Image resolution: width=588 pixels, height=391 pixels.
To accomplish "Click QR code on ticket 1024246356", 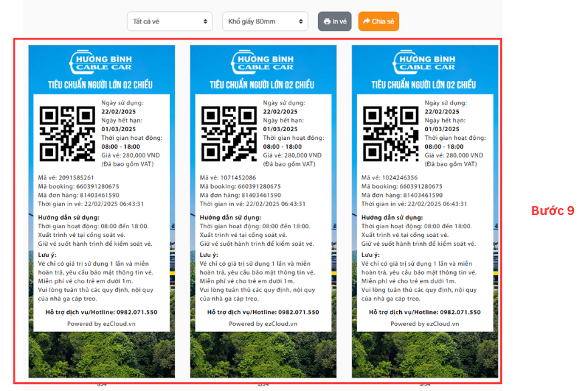I will tap(390, 133).
